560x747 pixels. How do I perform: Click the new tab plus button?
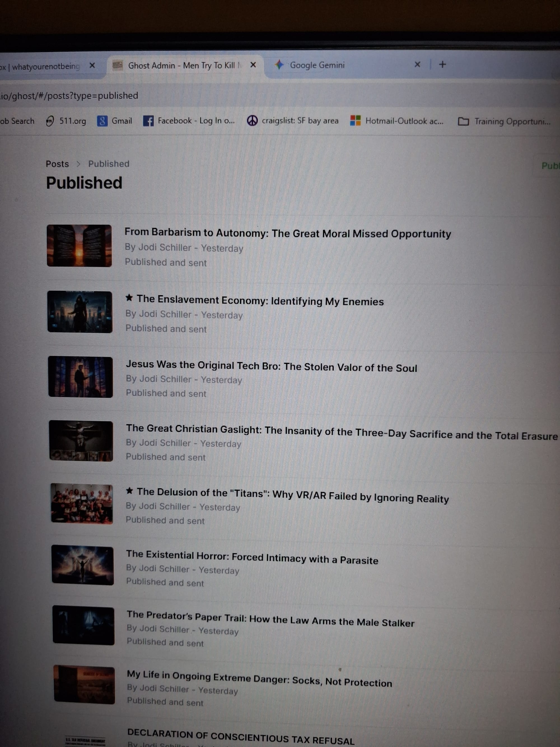(442, 64)
